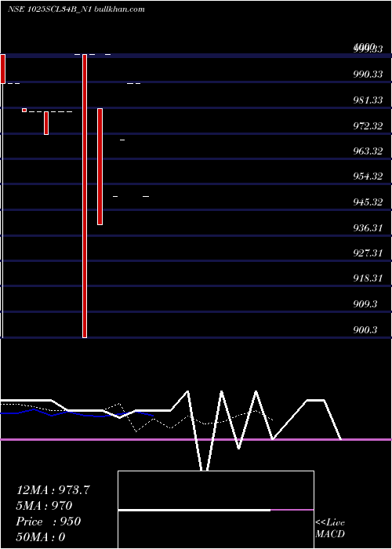Screen dimensions: 392x549
Task: Select the 900.3 price axis label
Action: click(365, 330)
